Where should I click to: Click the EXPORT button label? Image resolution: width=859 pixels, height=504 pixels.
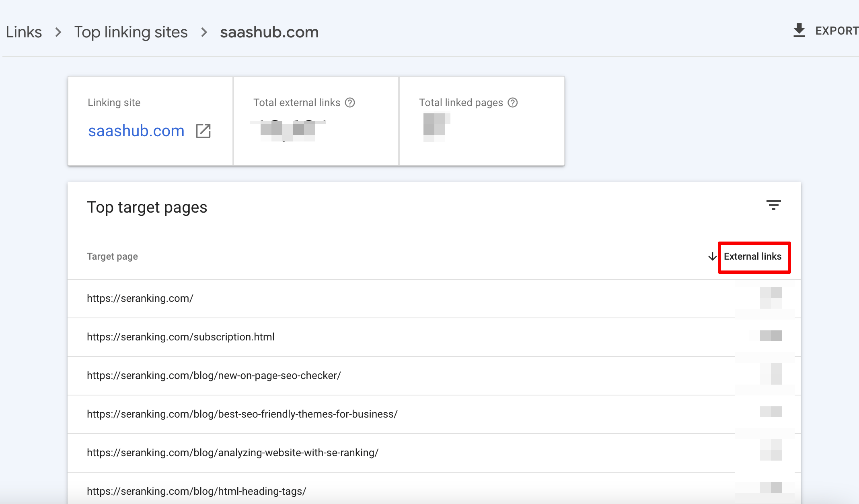[836, 31]
